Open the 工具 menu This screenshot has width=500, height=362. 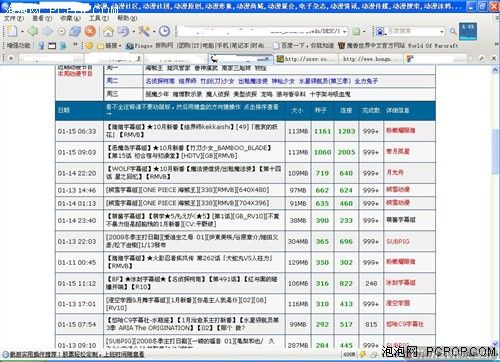pos(99,18)
